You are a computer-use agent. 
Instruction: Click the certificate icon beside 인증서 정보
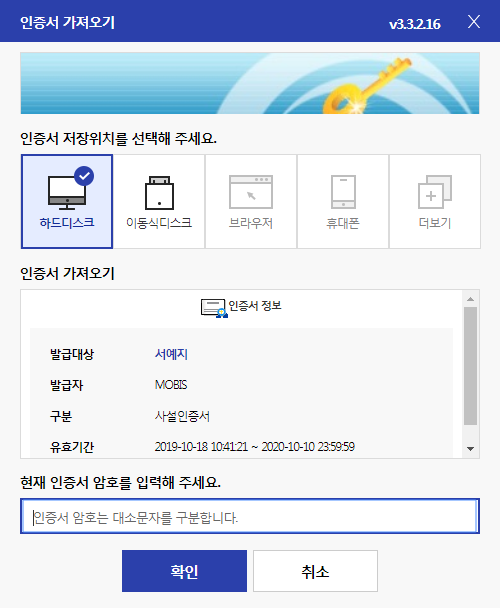point(214,308)
